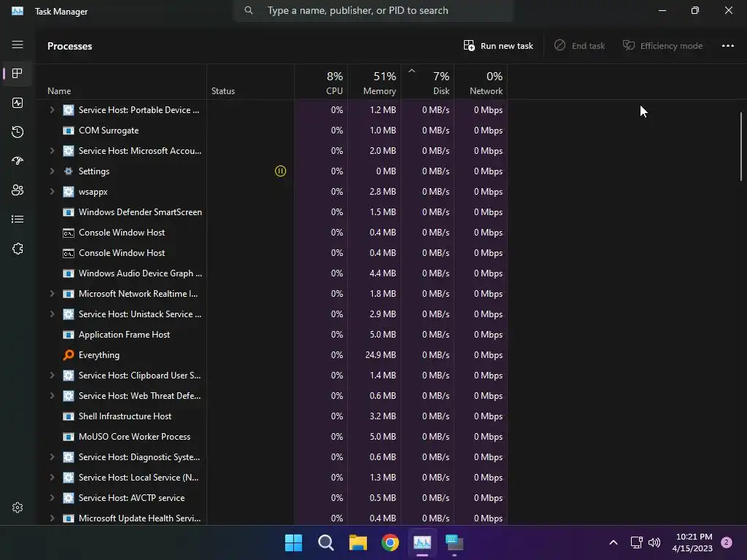Image resolution: width=747 pixels, height=560 pixels.
Task: Expand the Settings process group
Action: 52,171
